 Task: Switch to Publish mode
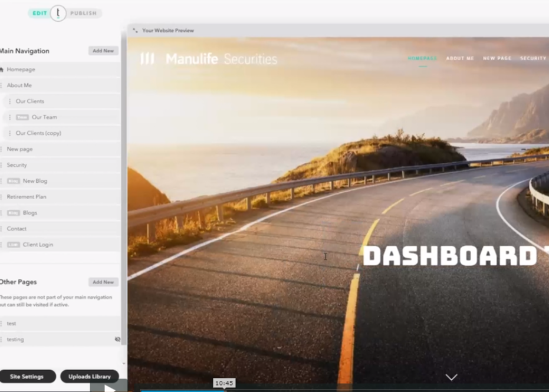pyautogui.click(x=83, y=14)
